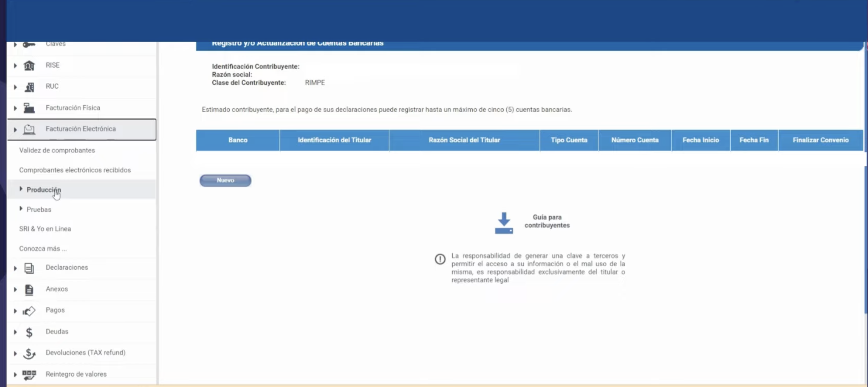This screenshot has height=387, width=868.
Task: Click the RISE building icon
Action: [29, 65]
